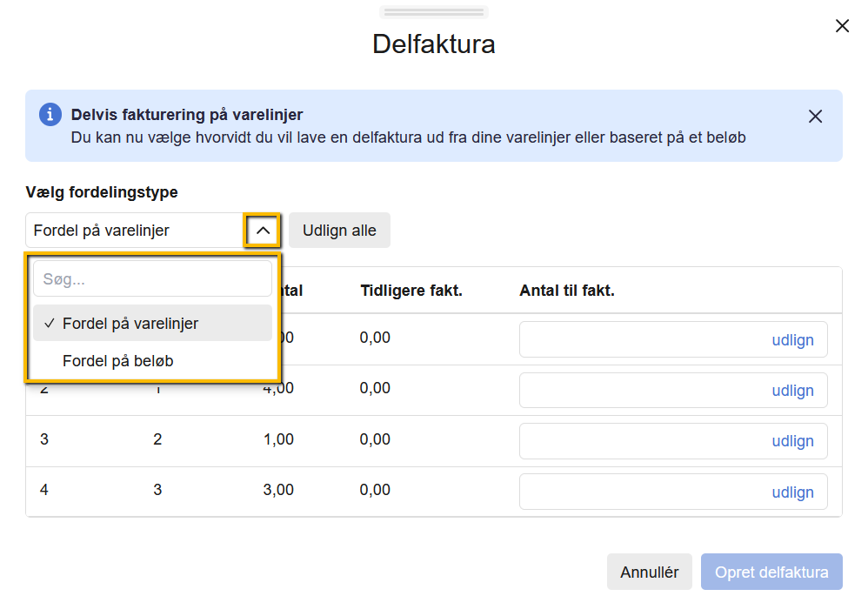Click the udlign link for line 3
Screen dimensions: 868x616
point(792,441)
